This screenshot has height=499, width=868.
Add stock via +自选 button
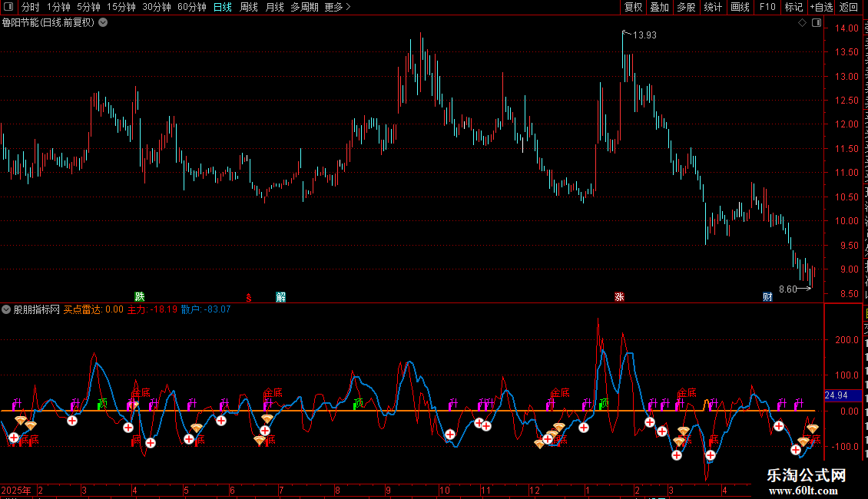(821, 7)
